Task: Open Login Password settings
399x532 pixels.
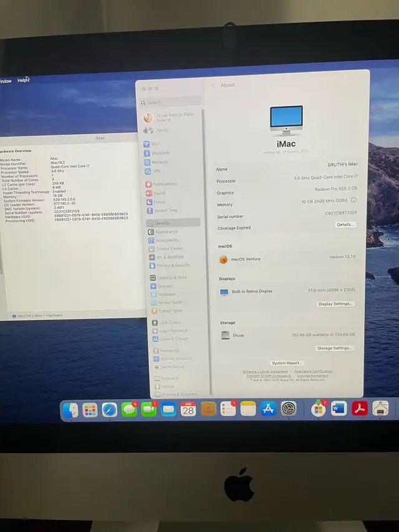Action: point(170,331)
